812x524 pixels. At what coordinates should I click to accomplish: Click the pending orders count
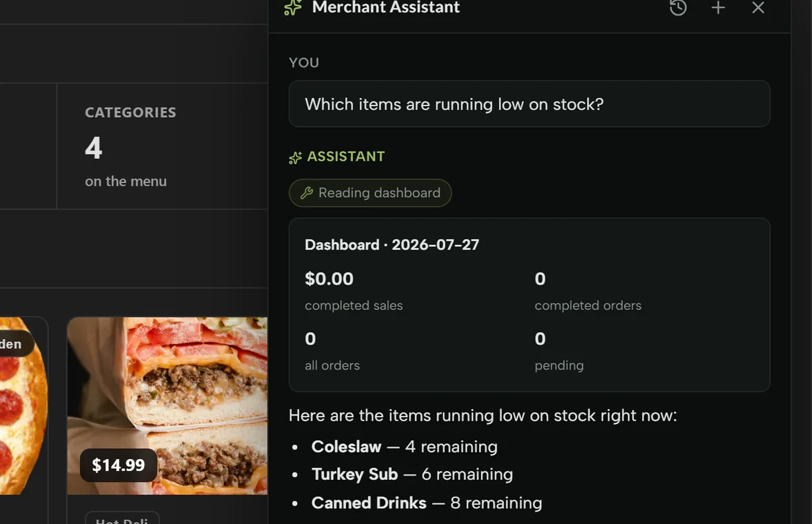pyautogui.click(x=540, y=339)
